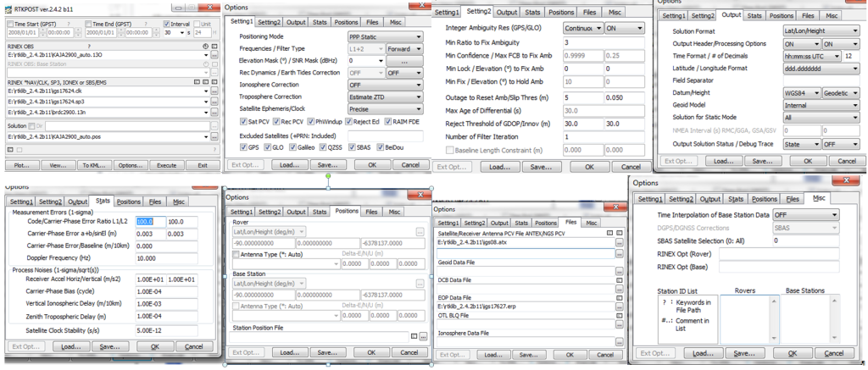Browse for igs08.atx antenna PCV file
868x370 pixels.
pyautogui.click(x=619, y=243)
